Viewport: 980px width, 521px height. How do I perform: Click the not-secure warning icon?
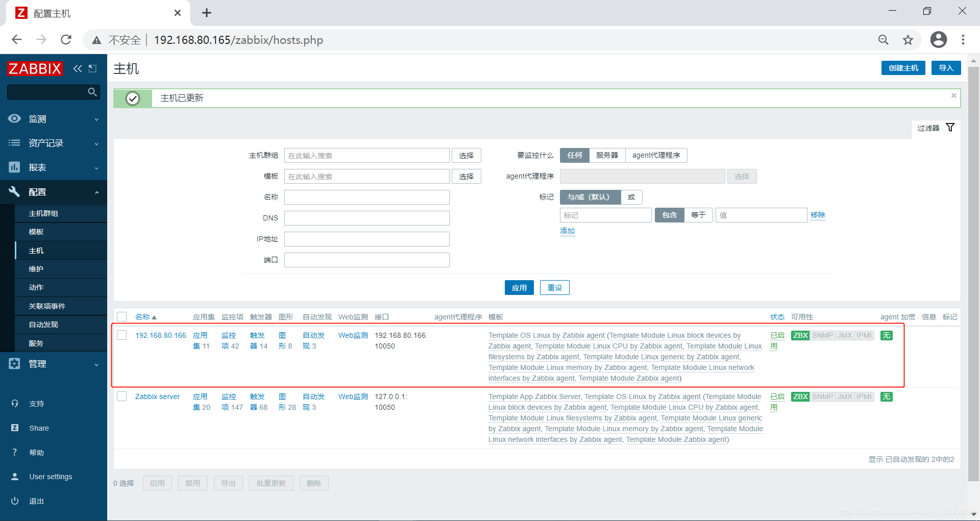[96, 40]
